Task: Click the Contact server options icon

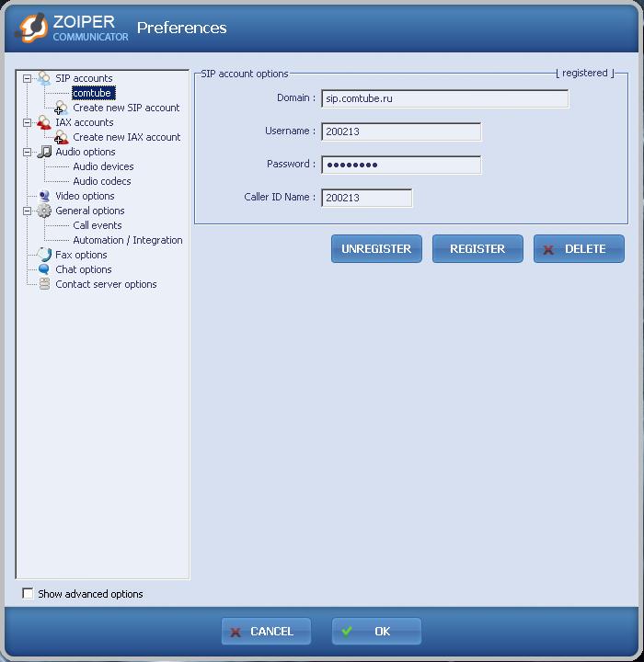Action: [44, 284]
